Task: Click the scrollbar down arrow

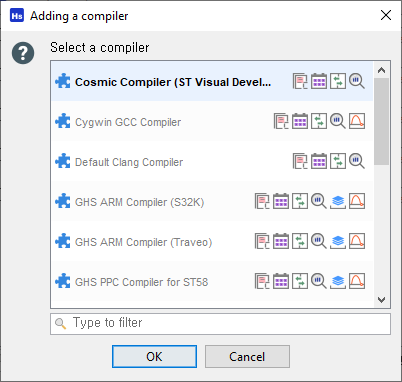Action: [381, 300]
